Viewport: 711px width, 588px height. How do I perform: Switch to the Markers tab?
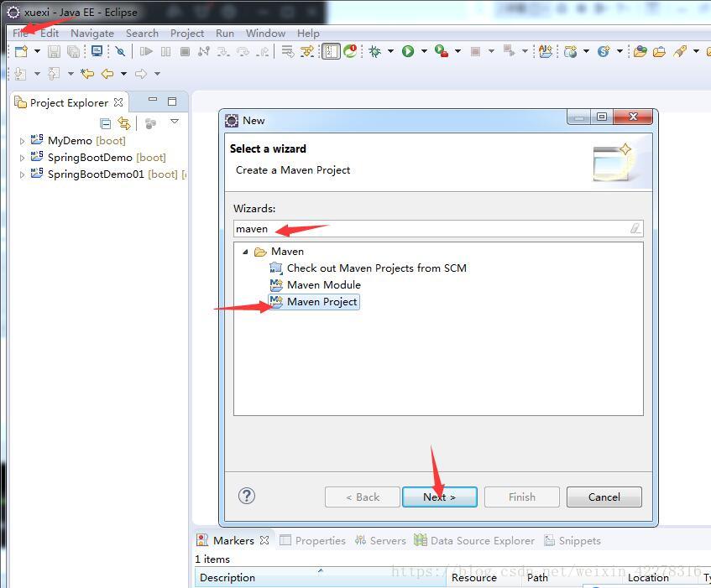click(233, 540)
